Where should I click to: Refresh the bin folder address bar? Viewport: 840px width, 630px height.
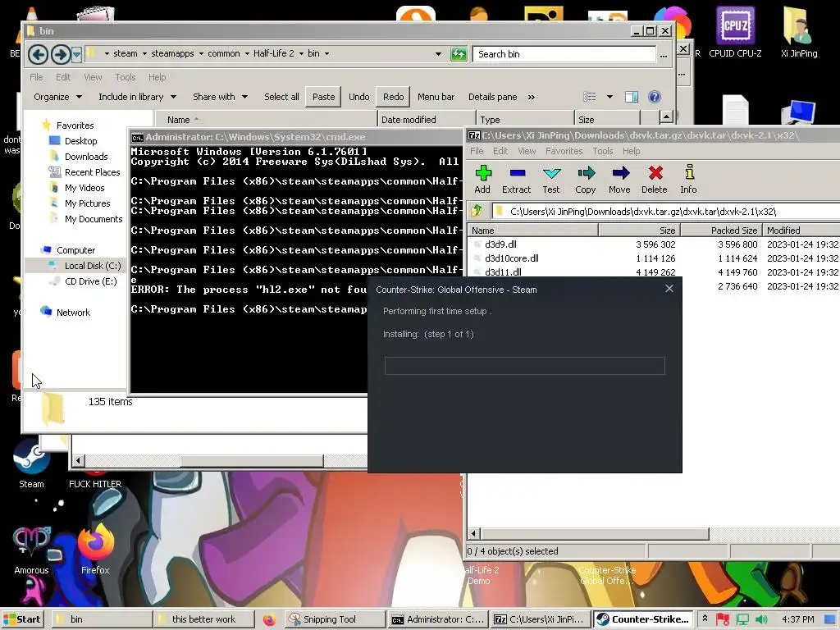coord(459,54)
